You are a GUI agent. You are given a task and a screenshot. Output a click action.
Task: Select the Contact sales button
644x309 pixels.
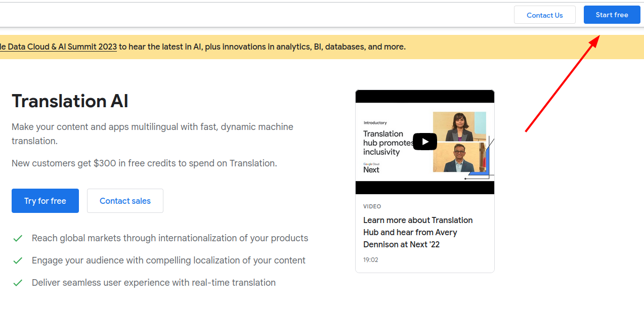[125, 201]
